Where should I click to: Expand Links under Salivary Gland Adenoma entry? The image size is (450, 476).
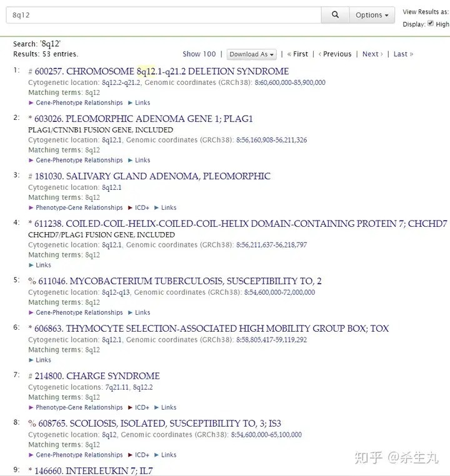[165, 207]
